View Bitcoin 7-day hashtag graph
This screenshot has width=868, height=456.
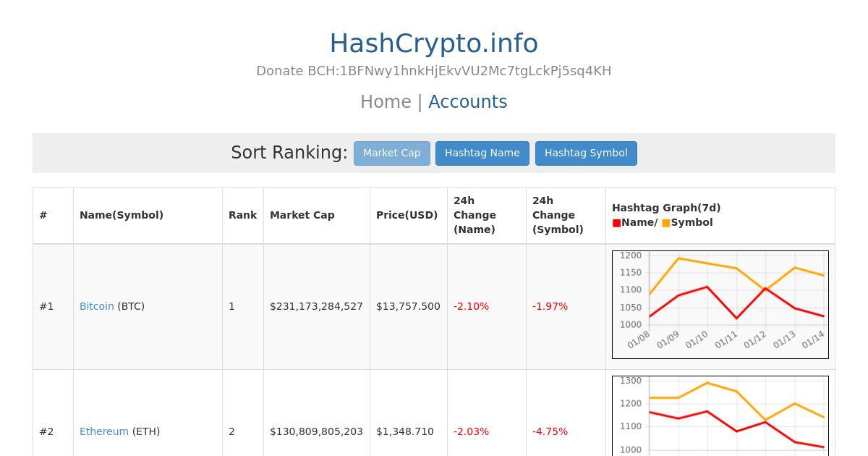pos(720,305)
